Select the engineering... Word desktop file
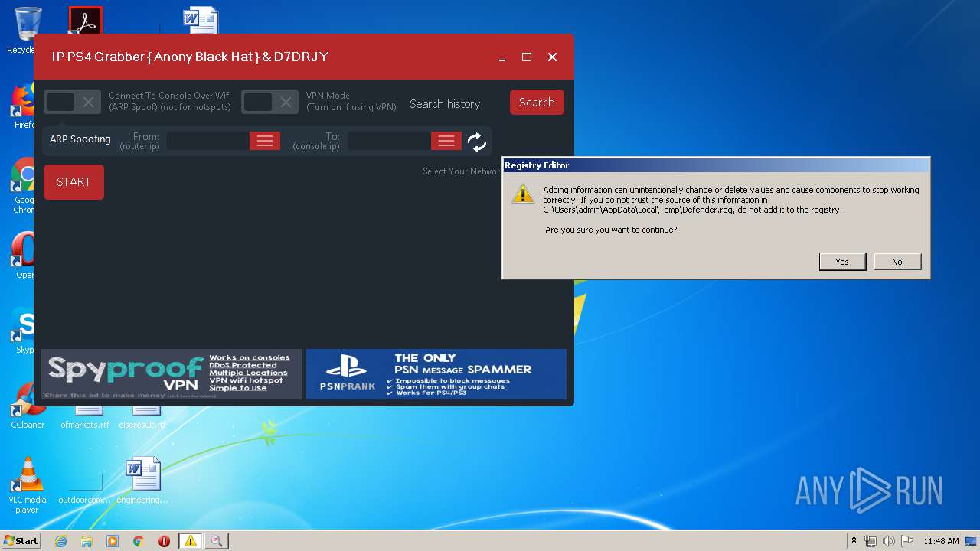Screen dimensions: 980x551 [142, 481]
